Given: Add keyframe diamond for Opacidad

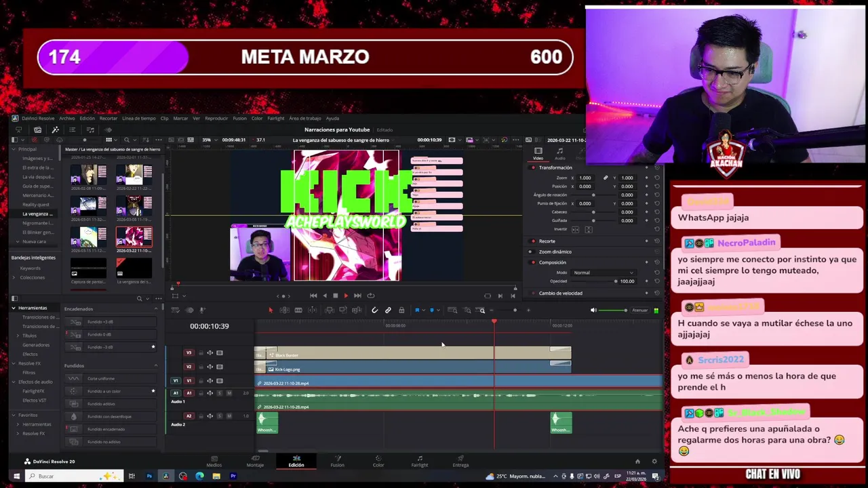Looking at the screenshot, I should click(x=647, y=281).
